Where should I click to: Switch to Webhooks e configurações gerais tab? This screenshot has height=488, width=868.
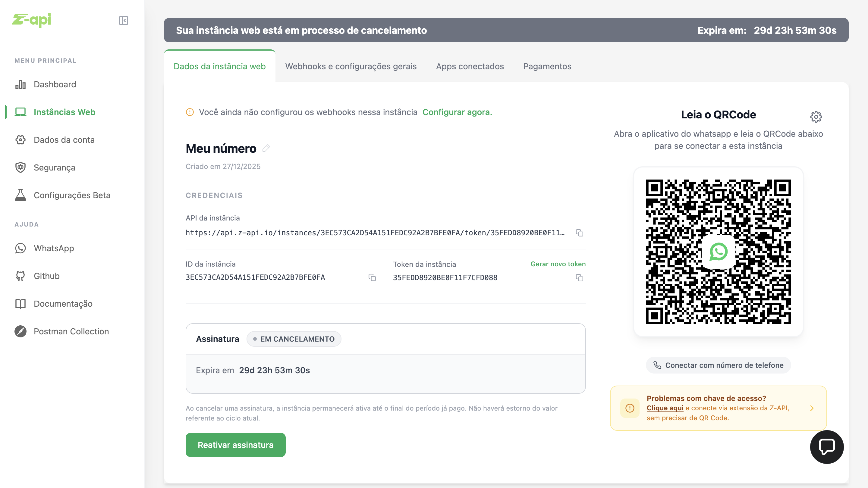(x=351, y=66)
